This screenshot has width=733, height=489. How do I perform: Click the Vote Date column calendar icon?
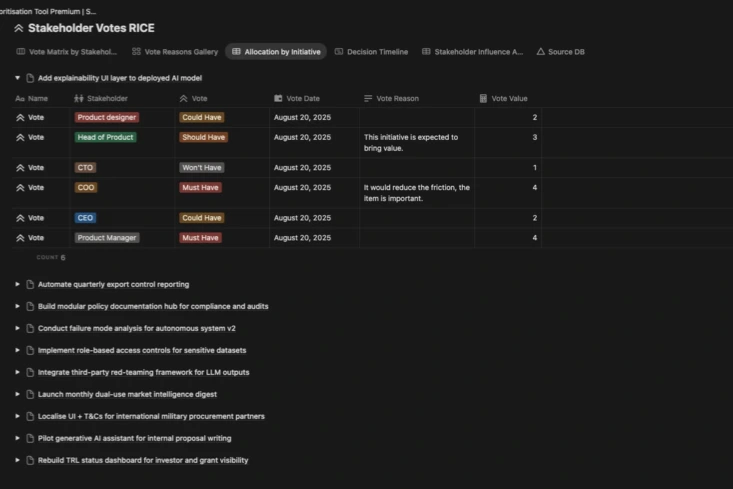click(278, 99)
